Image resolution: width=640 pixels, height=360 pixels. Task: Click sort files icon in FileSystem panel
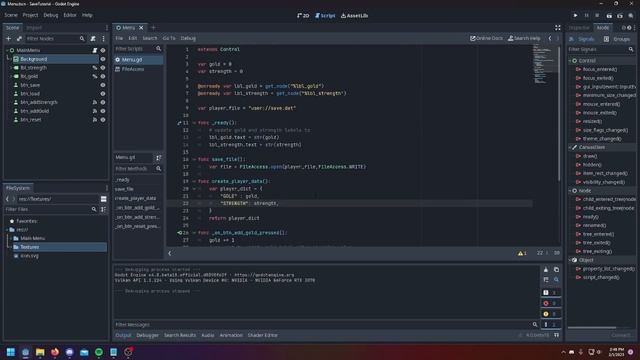tap(103, 209)
